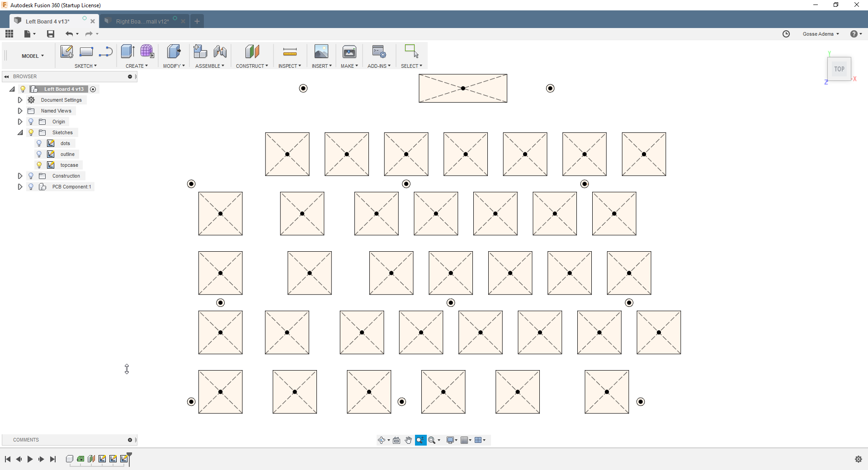Open the 3D Print make icon
This screenshot has width=868, height=470.
tap(349, 52)
